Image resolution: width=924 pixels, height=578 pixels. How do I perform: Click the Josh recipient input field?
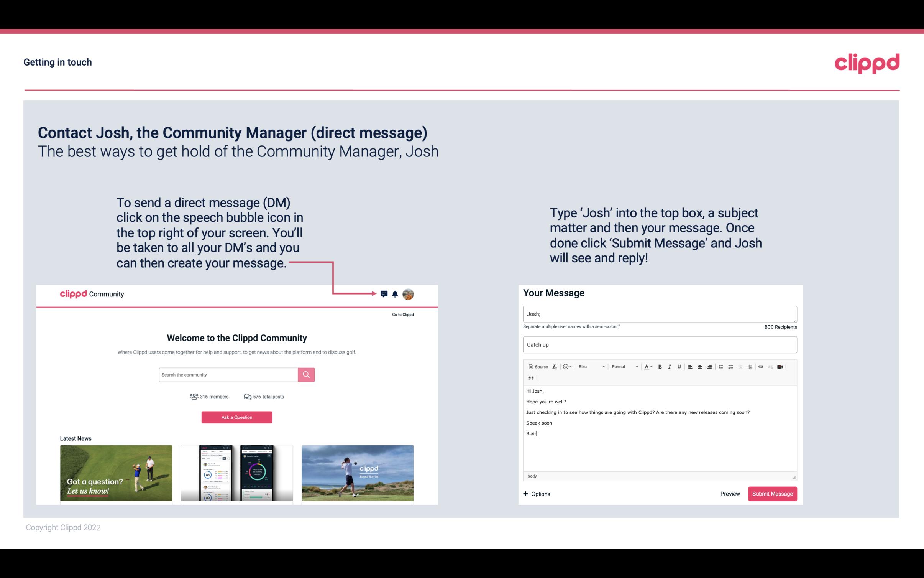coord(659,314)
